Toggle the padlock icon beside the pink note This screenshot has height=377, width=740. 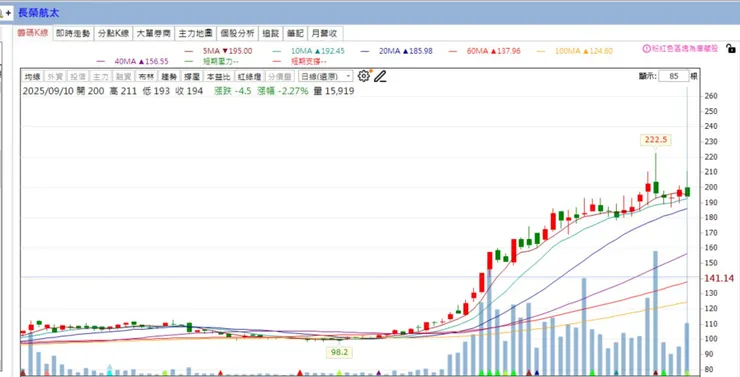[731, 48]
